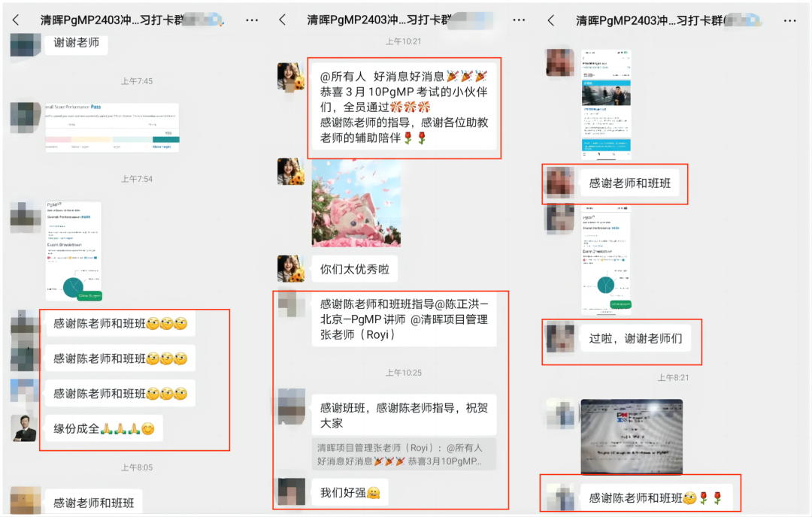Screen dimensions: 812x517
Task: Select the 过啦，谢谢老师们 message
Action: 635,338
